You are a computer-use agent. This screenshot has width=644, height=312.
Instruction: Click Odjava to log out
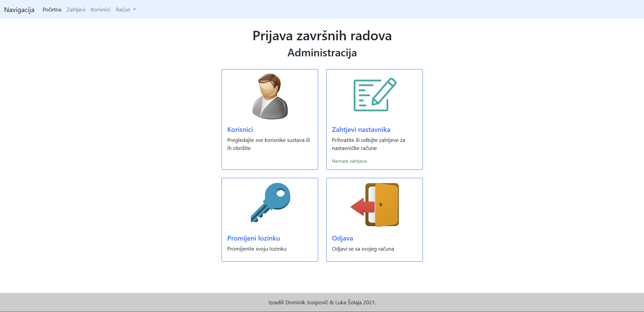point(343,238)
